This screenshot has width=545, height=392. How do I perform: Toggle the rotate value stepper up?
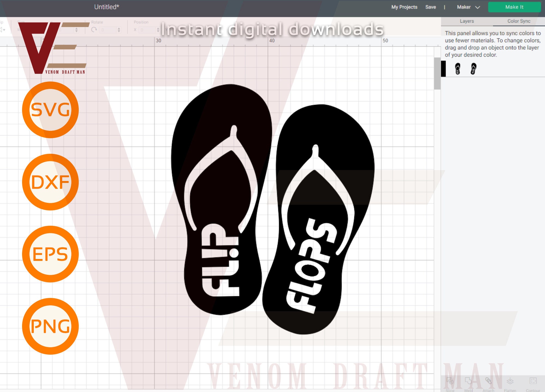119,28
